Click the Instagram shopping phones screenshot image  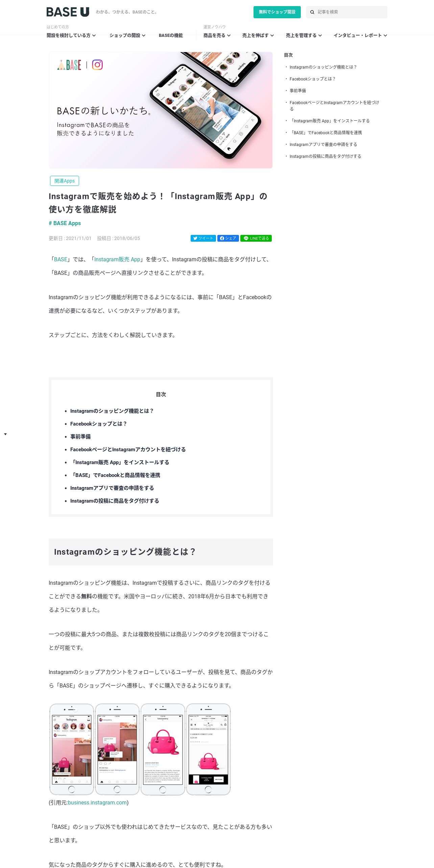coord(140,749)
